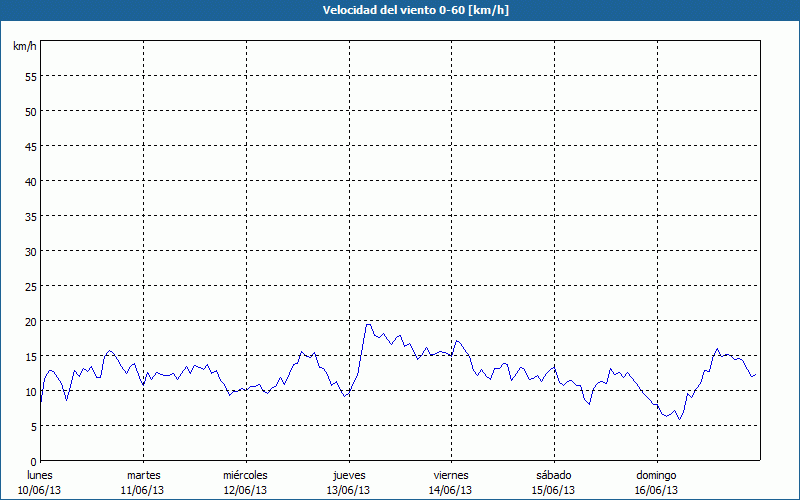Click the 'km/h' unit label on the axis
800x500 pixels.
pyautogui.click(x=25, y=47)
